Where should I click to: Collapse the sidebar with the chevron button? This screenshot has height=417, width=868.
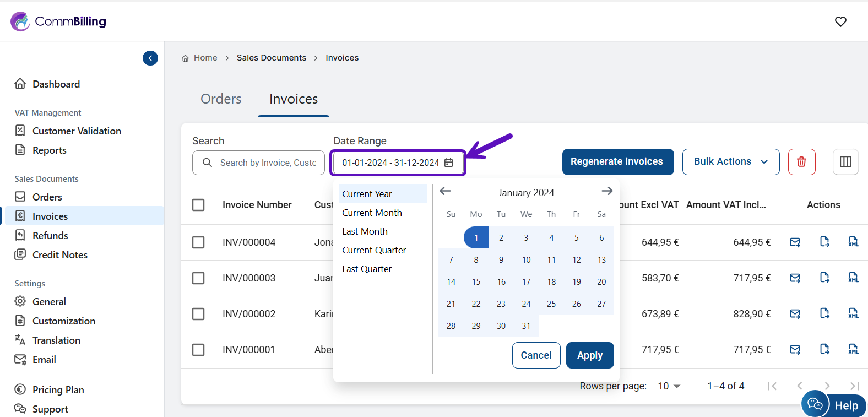[x=150, y=58]
